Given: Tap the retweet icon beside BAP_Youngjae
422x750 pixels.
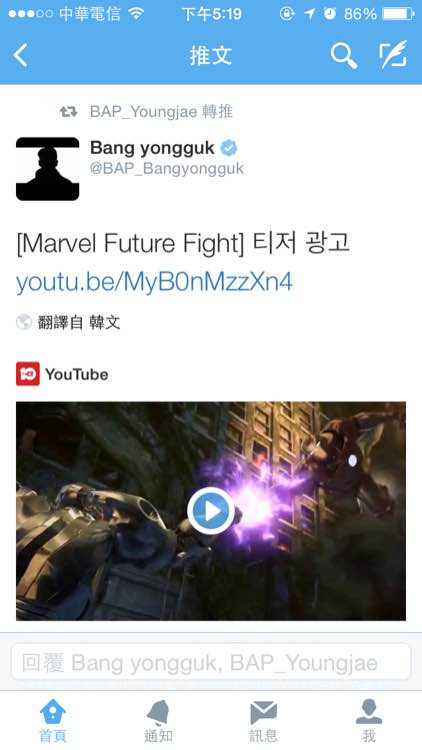Looking at the screenshot, I should pyautogui.click(x=68, y=112).
